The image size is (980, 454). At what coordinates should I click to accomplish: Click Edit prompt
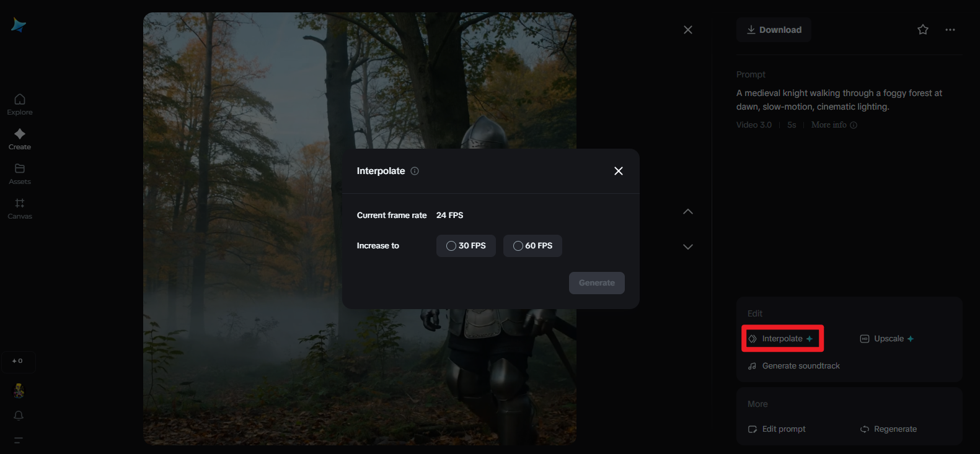click(777, 429)
